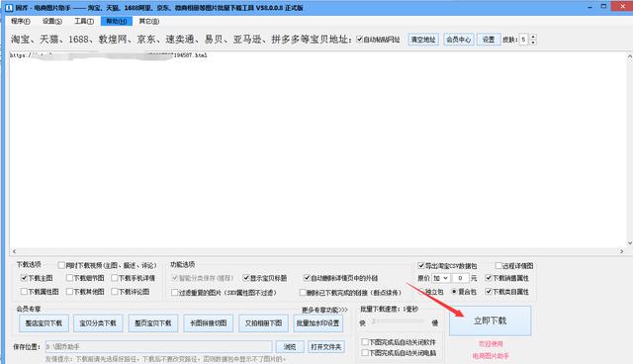Open the 原价 加 dropdown
This screenshot has height=364, width=633.
pos(440,278)
